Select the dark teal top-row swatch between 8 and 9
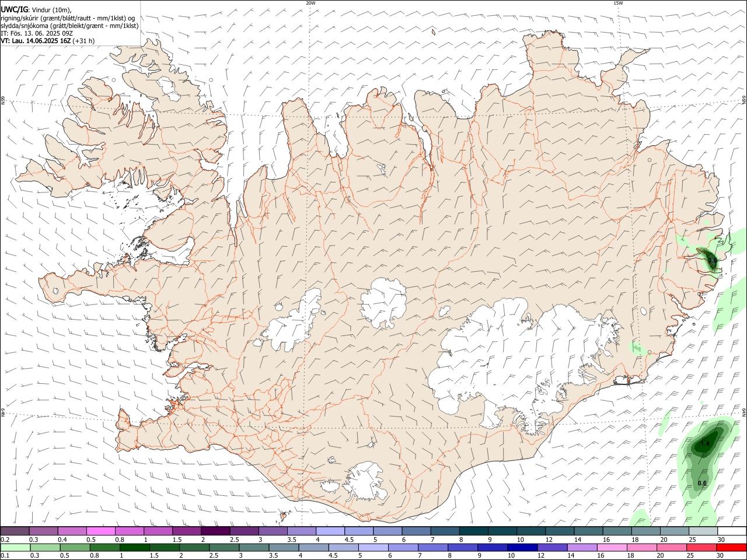Viewport: 747px width, 560px height. [473, 531]
